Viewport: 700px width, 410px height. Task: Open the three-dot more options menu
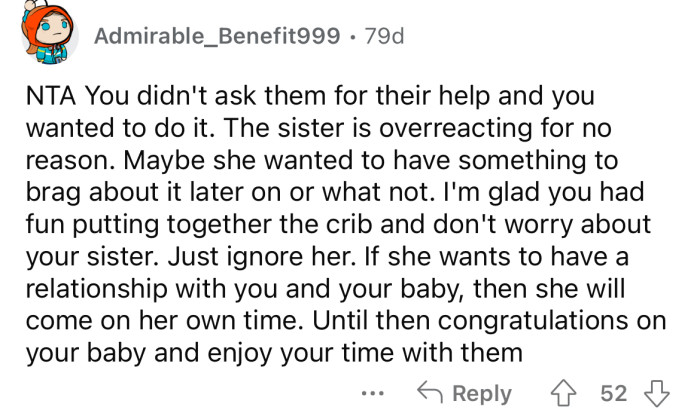[x=374, y=393]
